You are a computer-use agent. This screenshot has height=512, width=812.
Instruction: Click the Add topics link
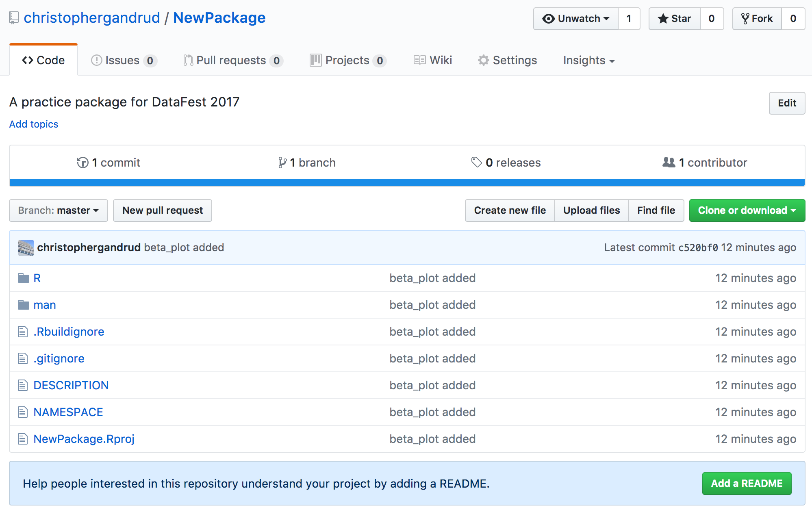pyautogui.click(x=34, y=124)
